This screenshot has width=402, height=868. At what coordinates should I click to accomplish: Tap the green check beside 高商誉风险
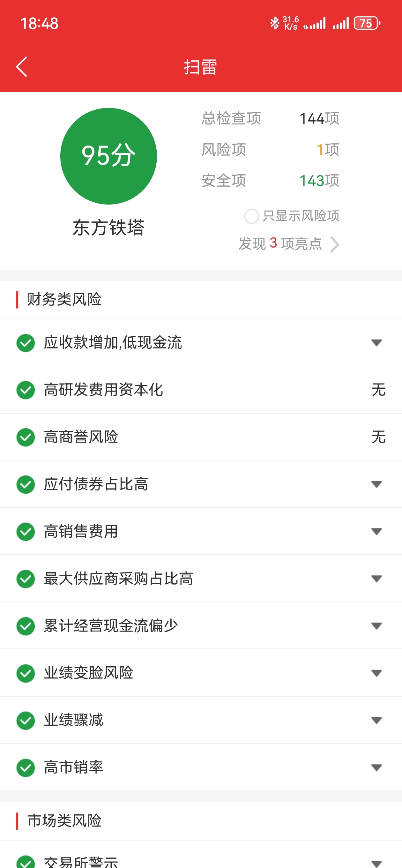click(26, 437)
